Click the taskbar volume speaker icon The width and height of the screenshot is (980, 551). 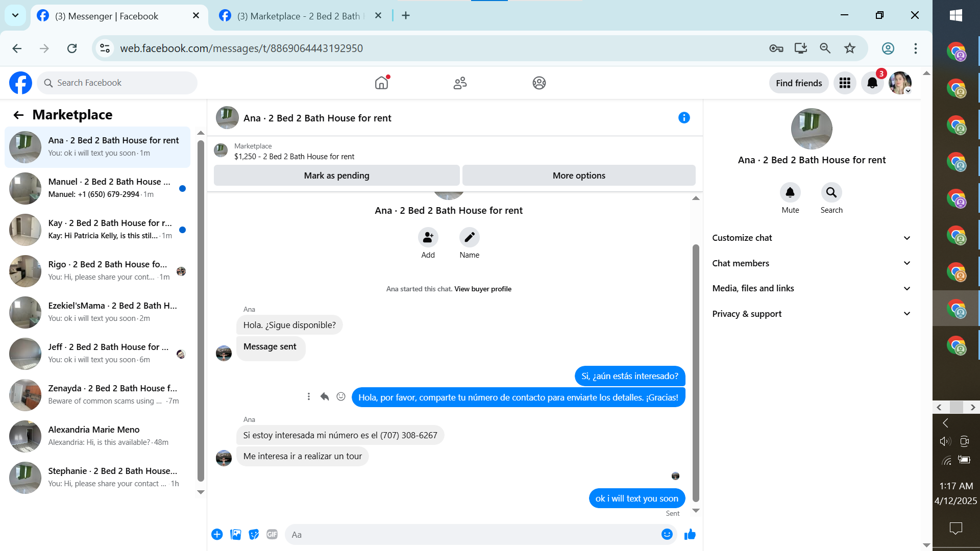pyautogui.click(x=945, y=441)
